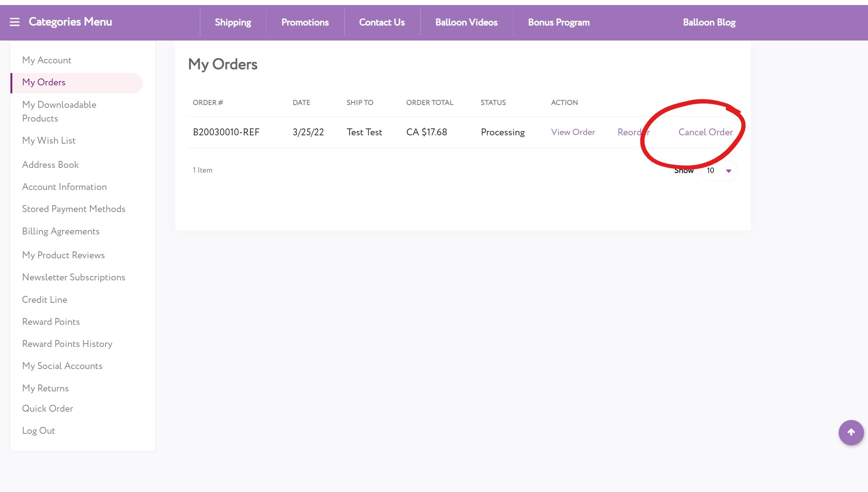Click the scroll-to-top arrow button
Screen dimensions: 868x492
(x=851, y=432)
